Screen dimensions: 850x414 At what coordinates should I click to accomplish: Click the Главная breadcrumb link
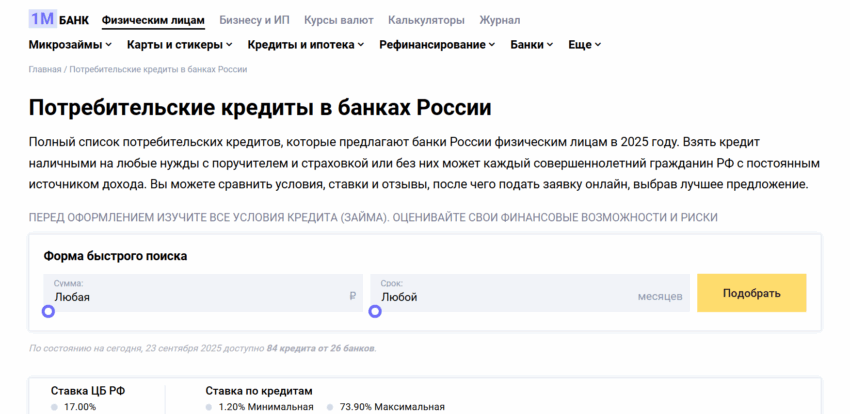[x=45, y=70]
